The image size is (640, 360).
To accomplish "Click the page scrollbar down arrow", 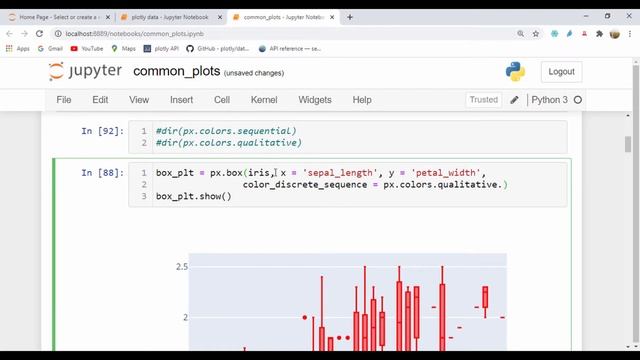I will tap(636, 347).
